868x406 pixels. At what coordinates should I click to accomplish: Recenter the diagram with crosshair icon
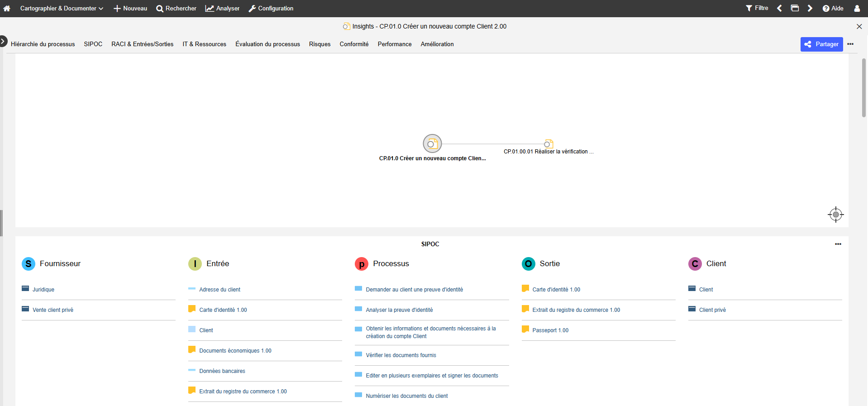point(835,215)
